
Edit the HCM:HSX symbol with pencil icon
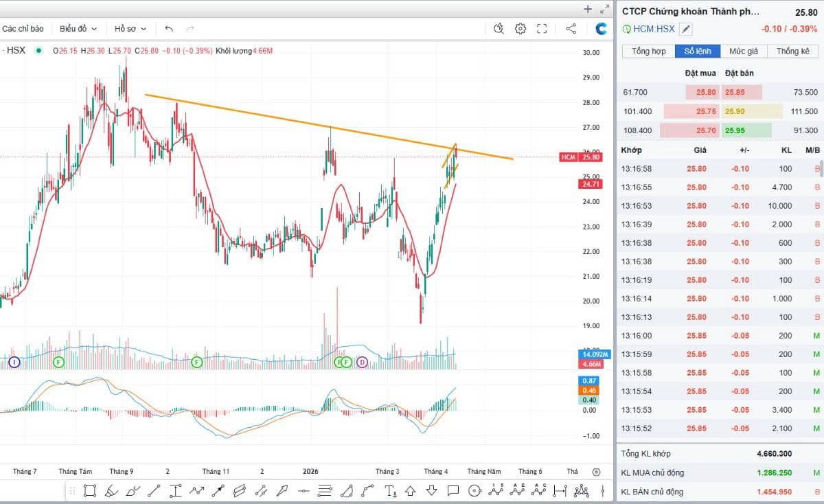[x=686, y=29]
